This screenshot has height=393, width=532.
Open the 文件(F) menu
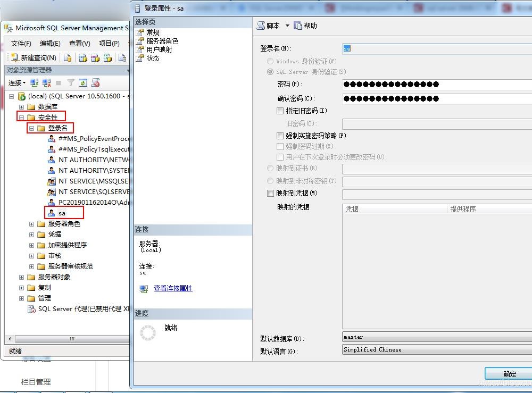coord(21,44)
